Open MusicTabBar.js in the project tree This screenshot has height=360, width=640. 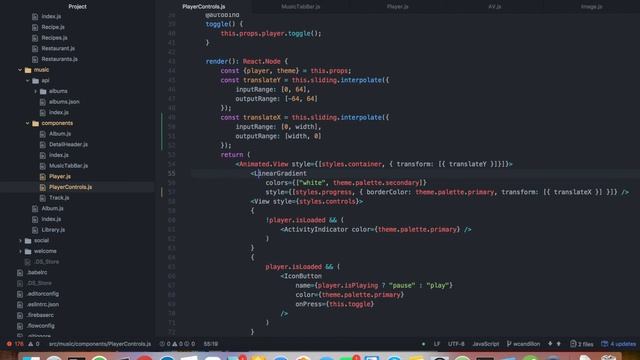click(68, 165)
